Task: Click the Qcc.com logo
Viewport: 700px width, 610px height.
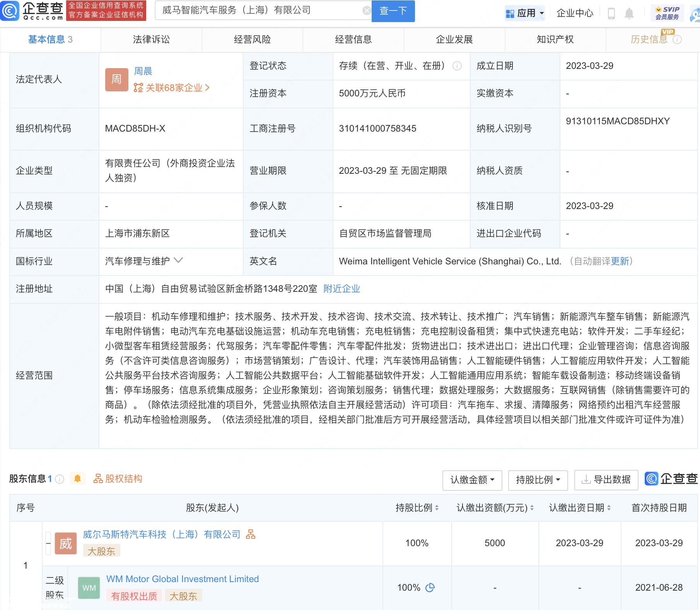Action: 32,11
